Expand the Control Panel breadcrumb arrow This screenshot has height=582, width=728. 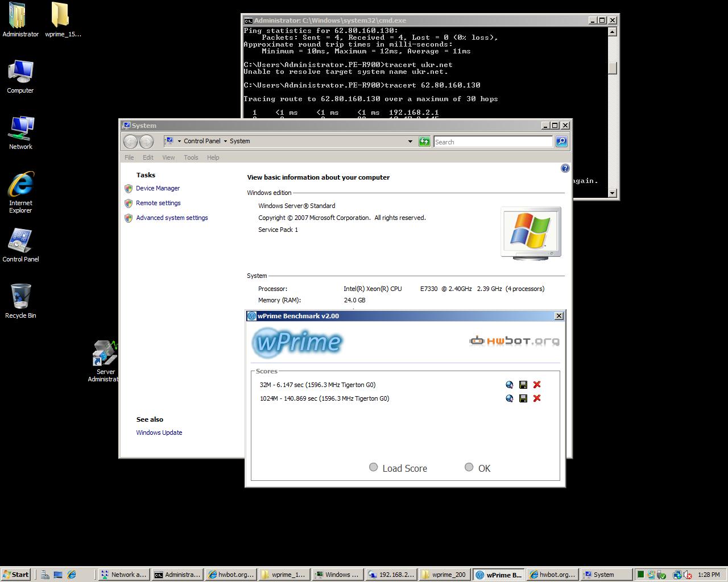(225, 141)
